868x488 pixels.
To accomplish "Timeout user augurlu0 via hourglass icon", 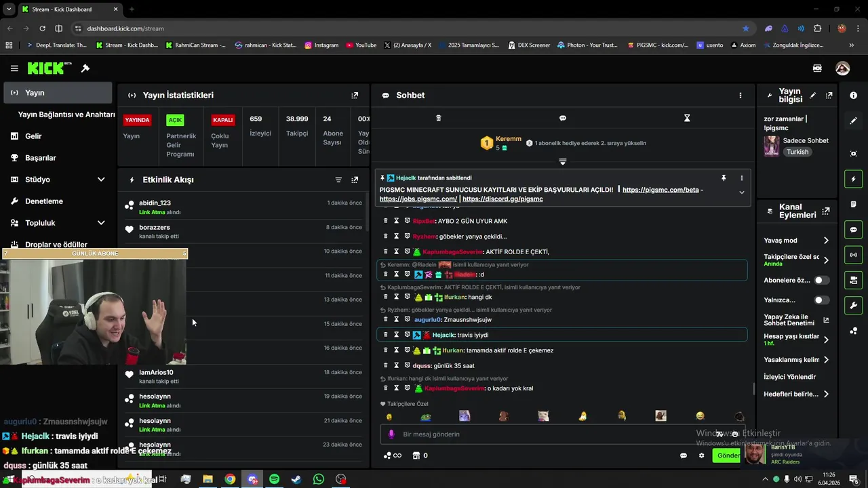I will [x=397, y=319].
